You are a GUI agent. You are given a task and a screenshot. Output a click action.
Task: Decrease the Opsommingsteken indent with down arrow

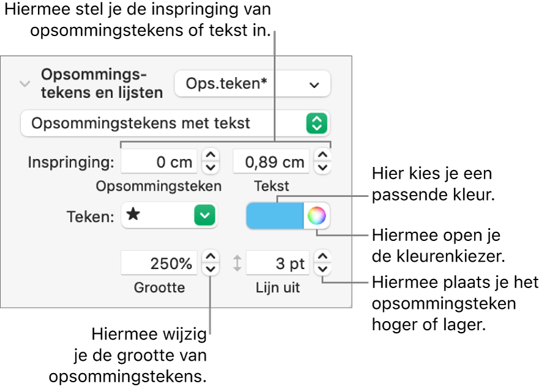pyautogui.click(x=210, y=167)
